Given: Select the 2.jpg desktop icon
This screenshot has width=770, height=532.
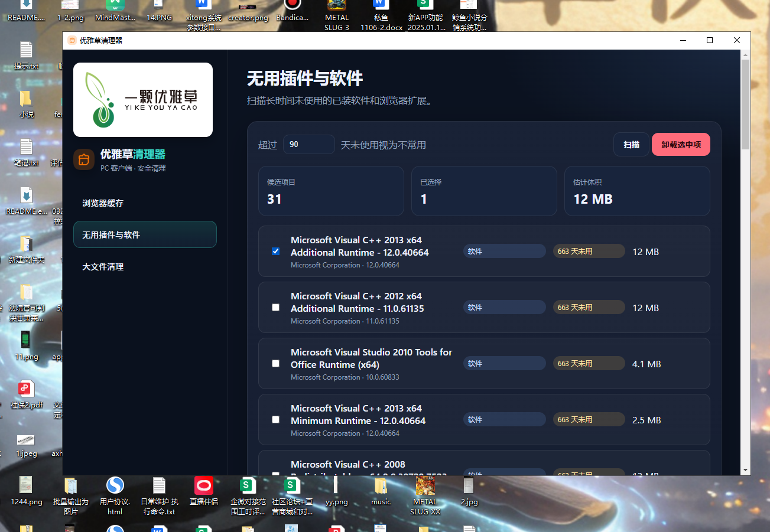Looking at the screenshot, I should click(x=469, y=491).
